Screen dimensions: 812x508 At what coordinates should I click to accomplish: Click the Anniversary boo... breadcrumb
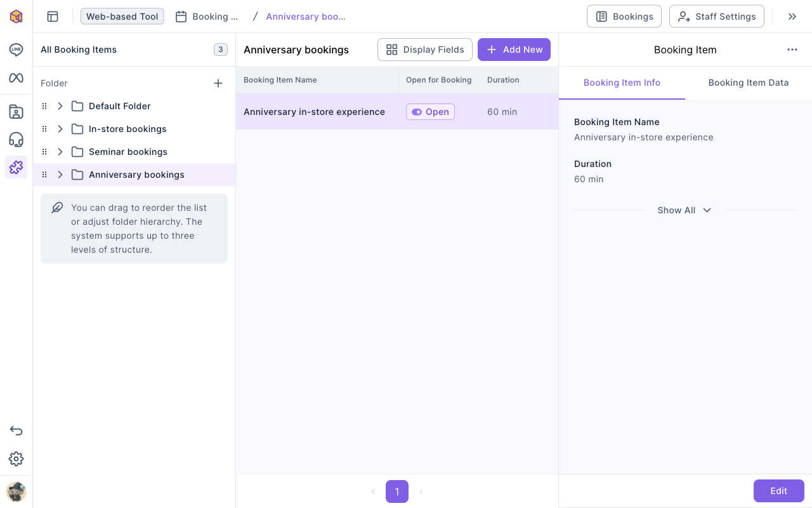306,17
